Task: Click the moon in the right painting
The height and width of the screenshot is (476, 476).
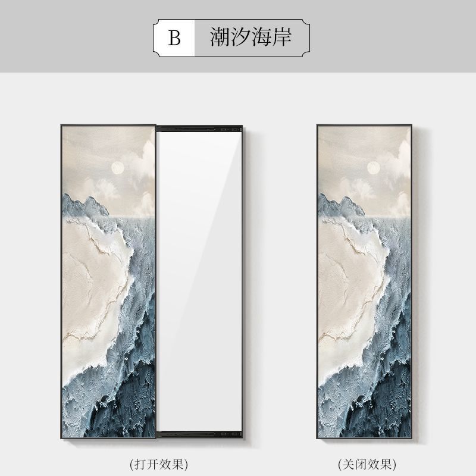Action: click(x=374, y=168)
